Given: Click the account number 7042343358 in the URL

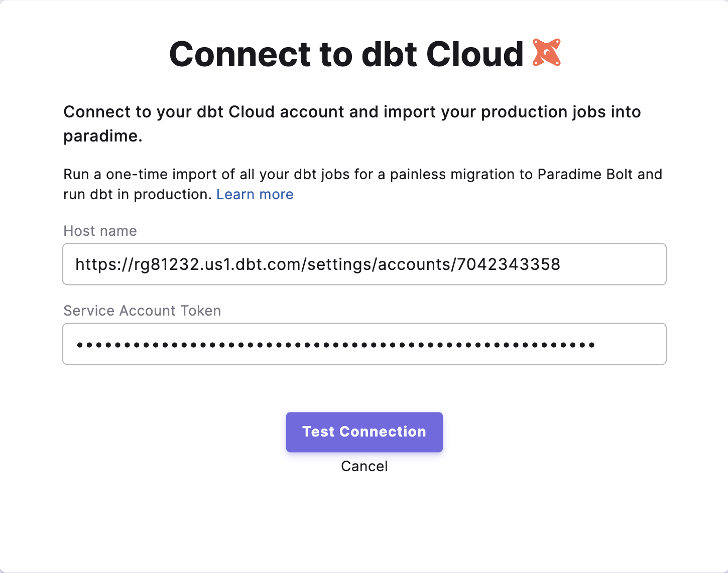Looking at the screenshot, I should (x=509, y=264).
